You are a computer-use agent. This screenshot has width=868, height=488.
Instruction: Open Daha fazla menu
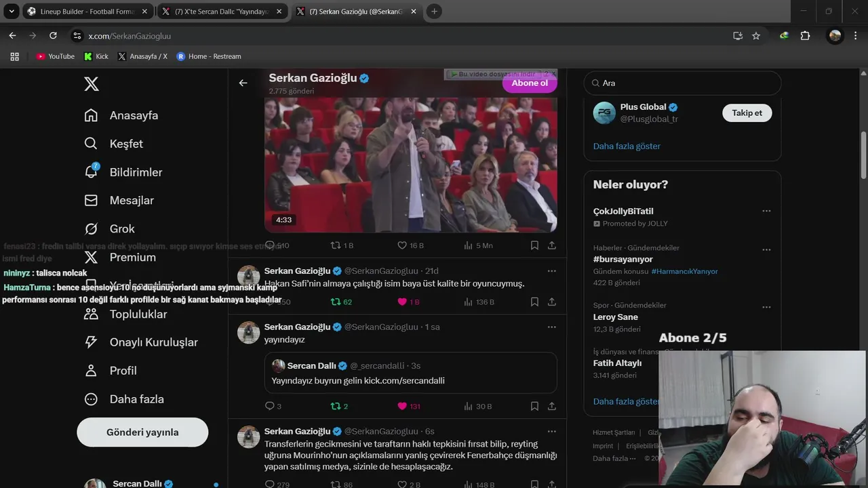coord(124,399)
